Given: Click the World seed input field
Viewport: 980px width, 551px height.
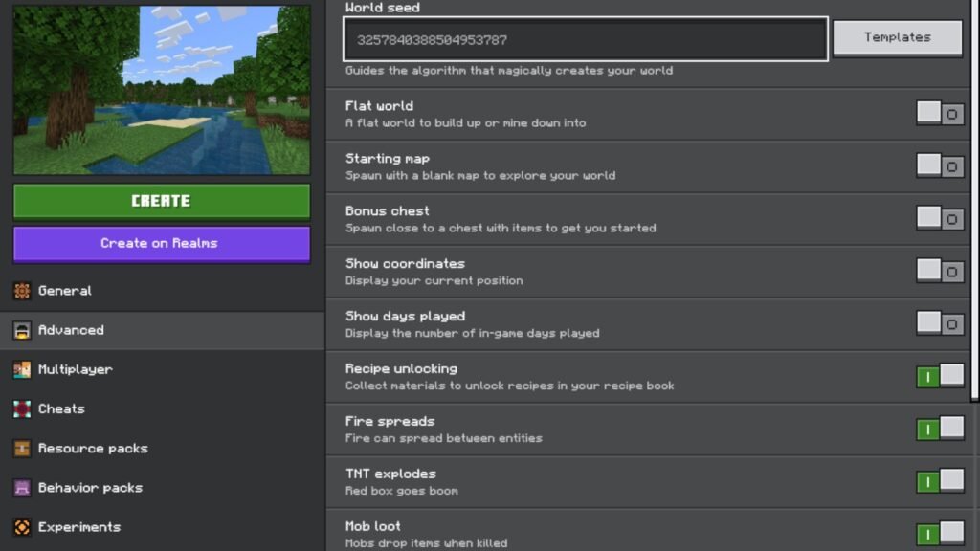Looking at the screenshot, I should point(586,39).
